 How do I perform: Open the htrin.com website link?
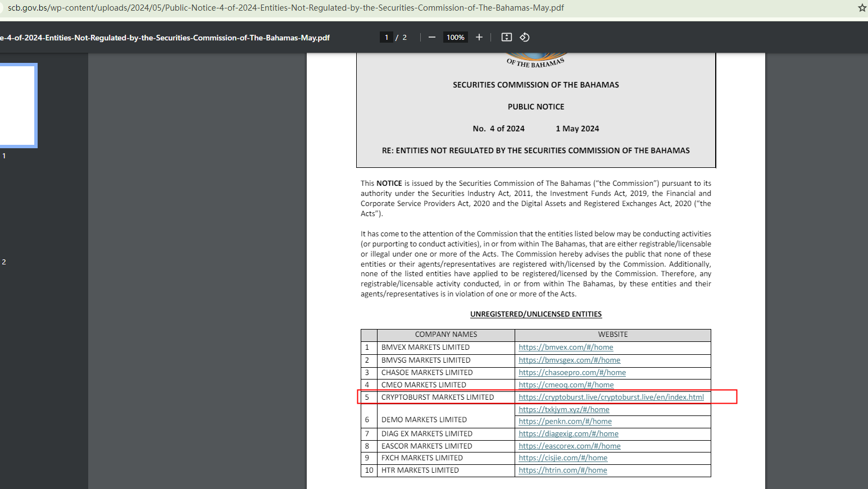[x=562, y=470]
